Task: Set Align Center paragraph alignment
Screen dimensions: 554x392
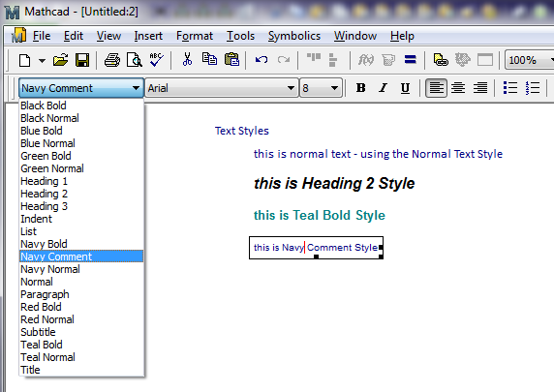Action: coord(458,88)
